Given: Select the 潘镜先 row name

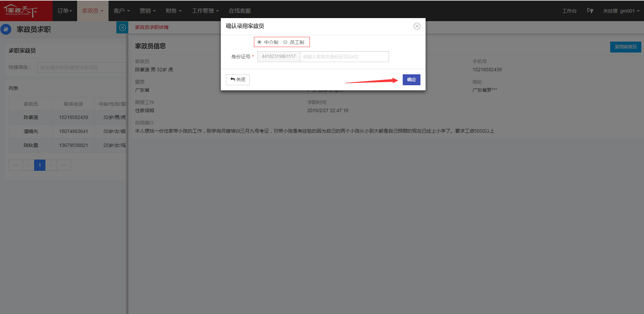Looking at the screenshot, I should (31, 131).
